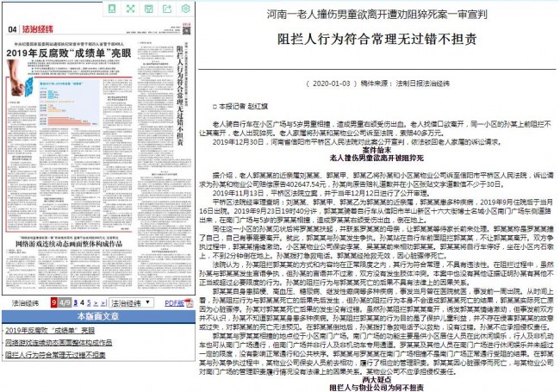Viewport: 560px width, 392px height.
Task: Click the 法治经纬 label left of pagination
Action: click(x=25, y=303)
